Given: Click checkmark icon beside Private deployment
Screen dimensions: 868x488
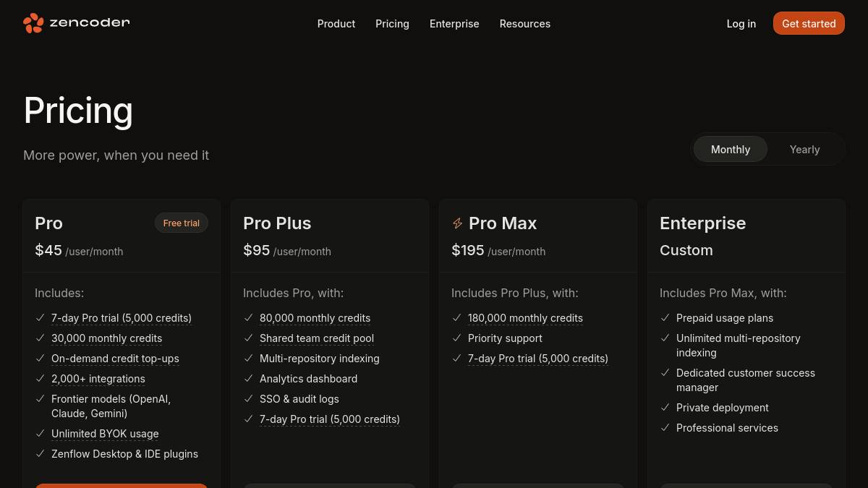Looking at the screenshot, I should (x=665, y=407).
